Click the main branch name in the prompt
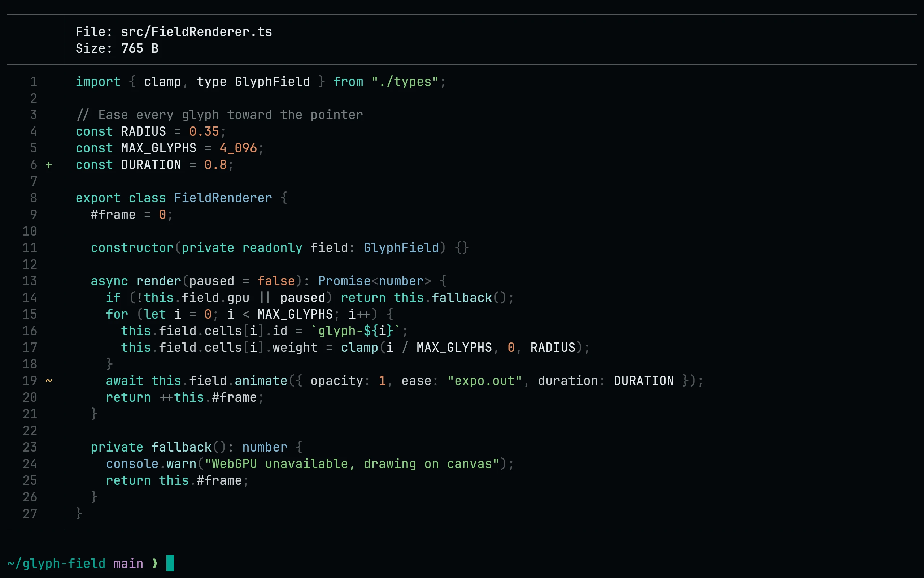The height and width of the screenshot is (578, 924). 128,564
